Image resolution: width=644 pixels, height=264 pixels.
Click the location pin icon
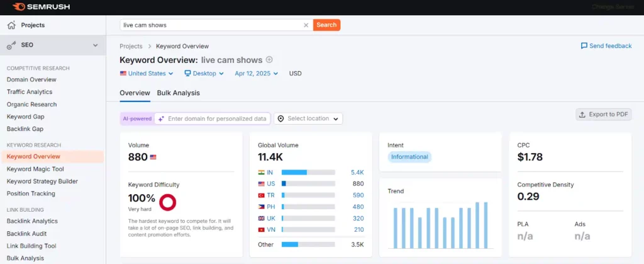pos(280,118)
